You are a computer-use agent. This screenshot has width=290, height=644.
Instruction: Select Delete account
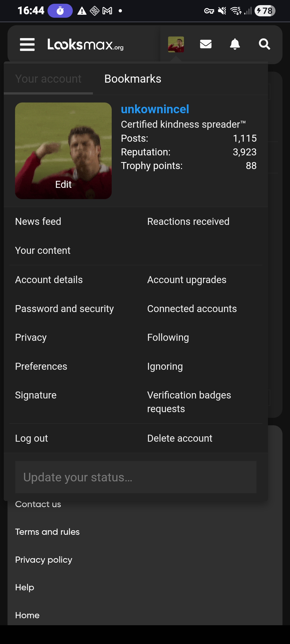180,438
